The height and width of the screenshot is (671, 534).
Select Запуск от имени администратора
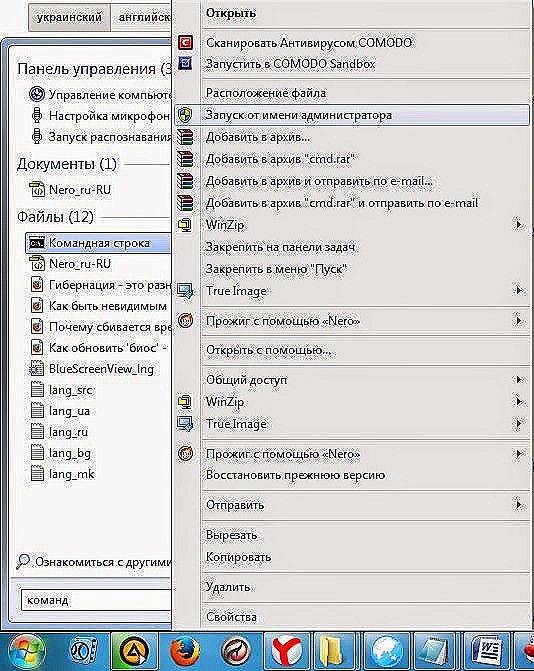tap(352, 115)
